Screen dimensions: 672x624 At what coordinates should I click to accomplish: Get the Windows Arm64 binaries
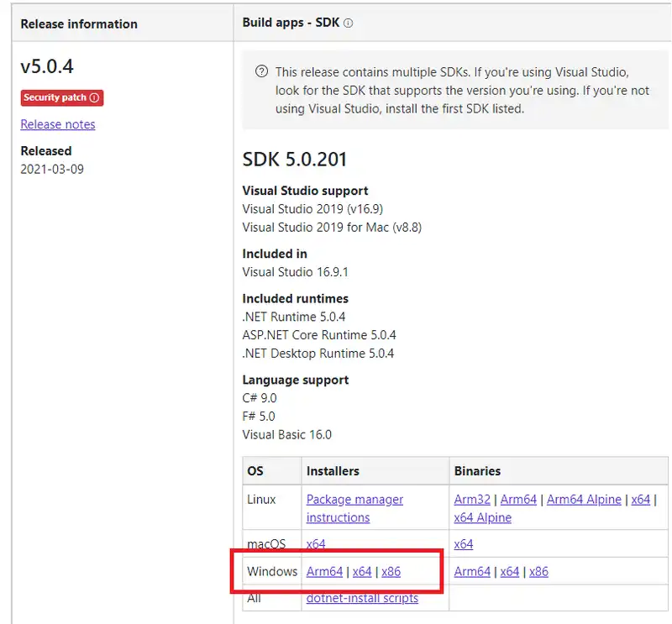click(x=472, y=572)
